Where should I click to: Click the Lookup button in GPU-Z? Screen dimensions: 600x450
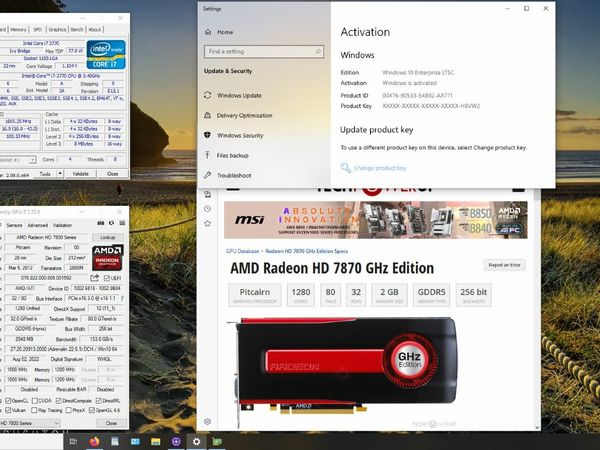click(x=108, y=237)
